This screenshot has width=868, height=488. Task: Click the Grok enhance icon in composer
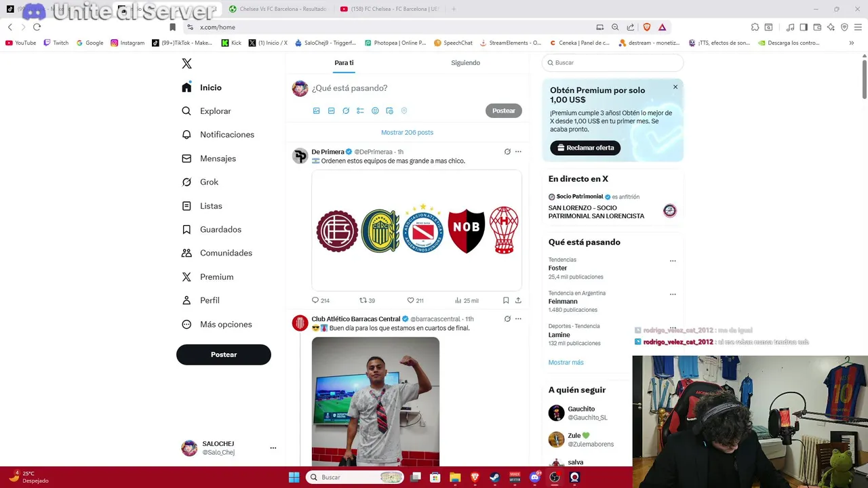[x=346, y=110]
